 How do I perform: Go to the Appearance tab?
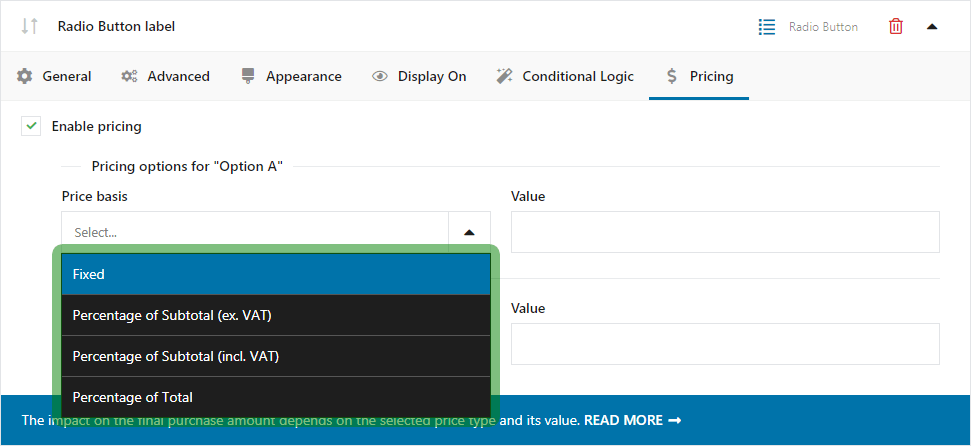(x=291, y=76)
